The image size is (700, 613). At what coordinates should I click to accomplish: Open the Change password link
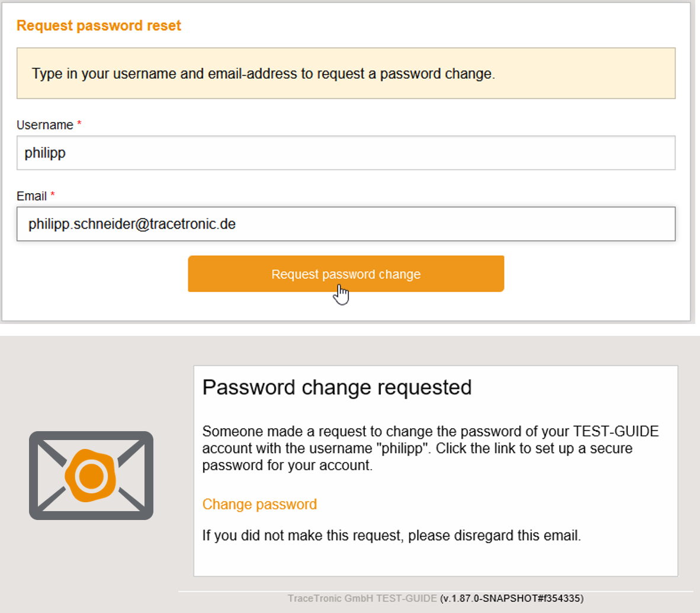pos(259,504)
